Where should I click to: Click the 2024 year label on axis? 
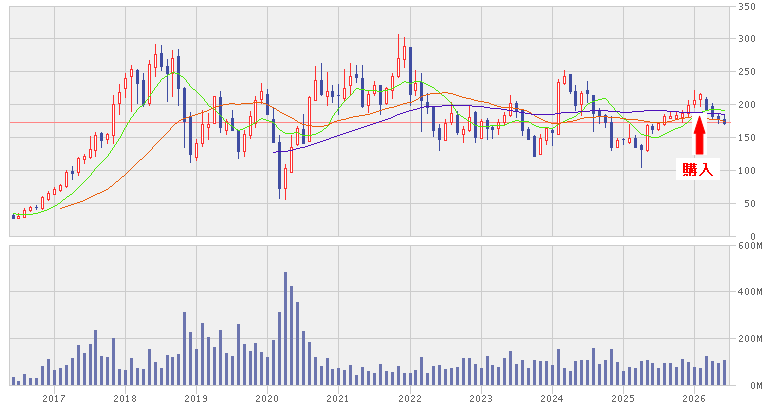coord(552,398)
